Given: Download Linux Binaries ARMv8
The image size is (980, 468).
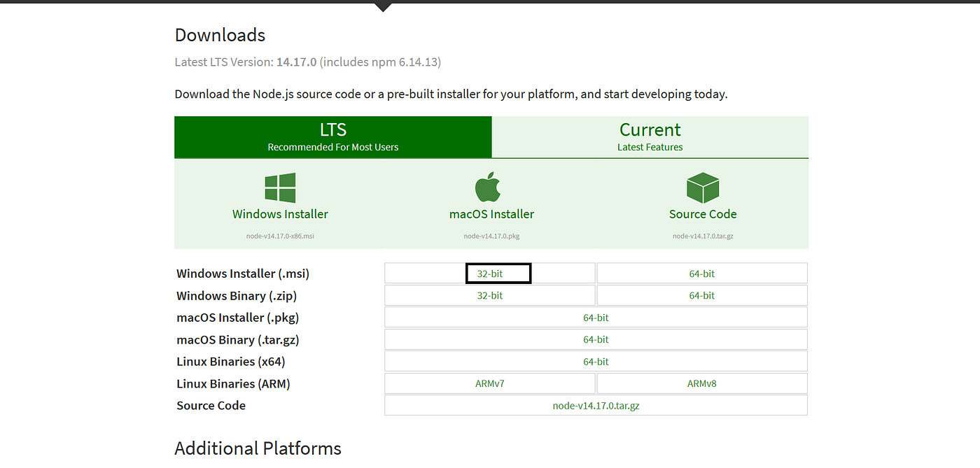Looking at the screenshot, I should point(702,383).
